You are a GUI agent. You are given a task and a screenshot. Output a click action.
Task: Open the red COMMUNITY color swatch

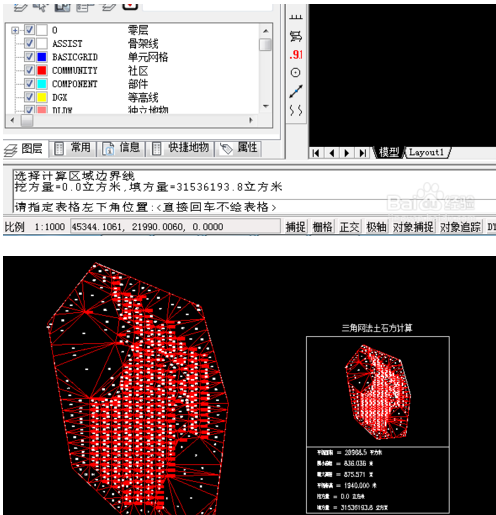point(42,70)
